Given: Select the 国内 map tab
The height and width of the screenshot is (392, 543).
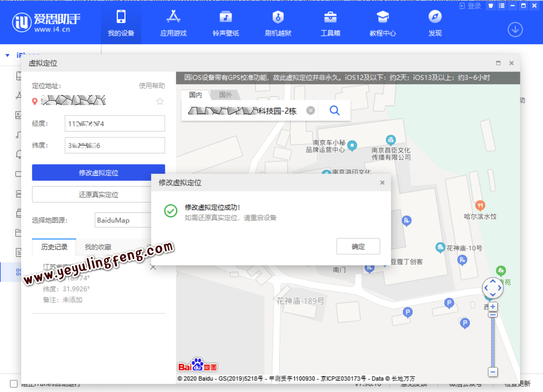Looking at the screenshot, I should 195,95.
